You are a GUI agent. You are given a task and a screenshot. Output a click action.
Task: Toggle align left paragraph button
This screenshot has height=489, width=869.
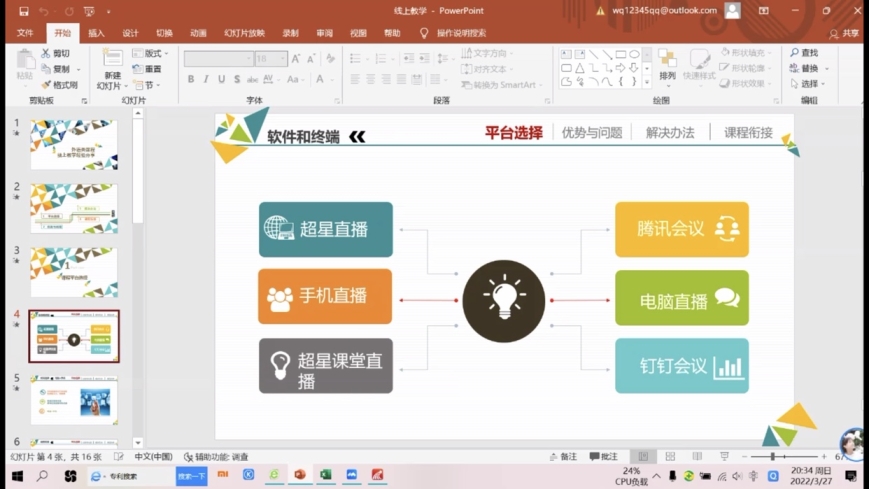[355, 79]
